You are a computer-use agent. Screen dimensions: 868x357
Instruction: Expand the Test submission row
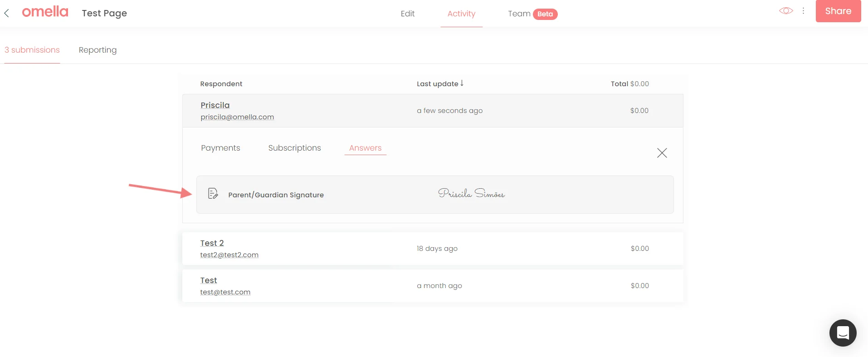[433, 286]
